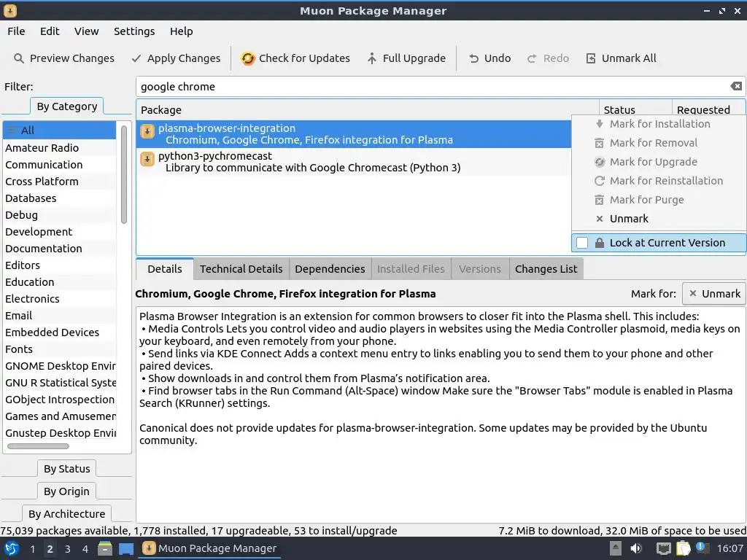747x560 pixels.
Task: Click the Preview Changes button label
Action: point(72,58)
